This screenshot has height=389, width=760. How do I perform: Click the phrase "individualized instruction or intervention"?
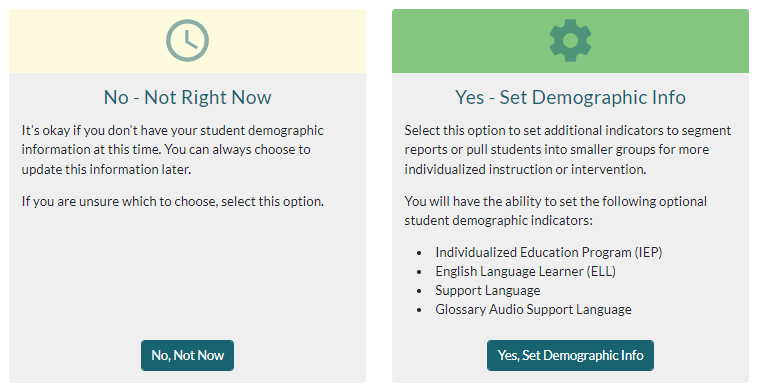pos(524,170)
